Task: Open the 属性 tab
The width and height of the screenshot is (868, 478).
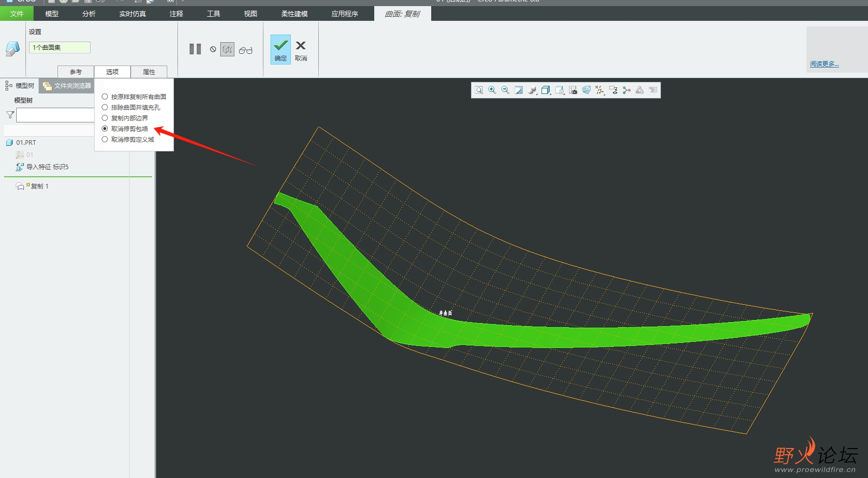Action: pos(149,72)
